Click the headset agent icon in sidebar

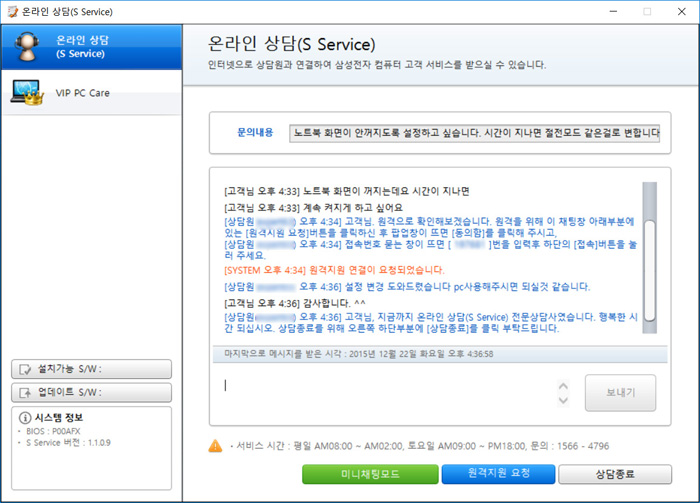(27, 46)
